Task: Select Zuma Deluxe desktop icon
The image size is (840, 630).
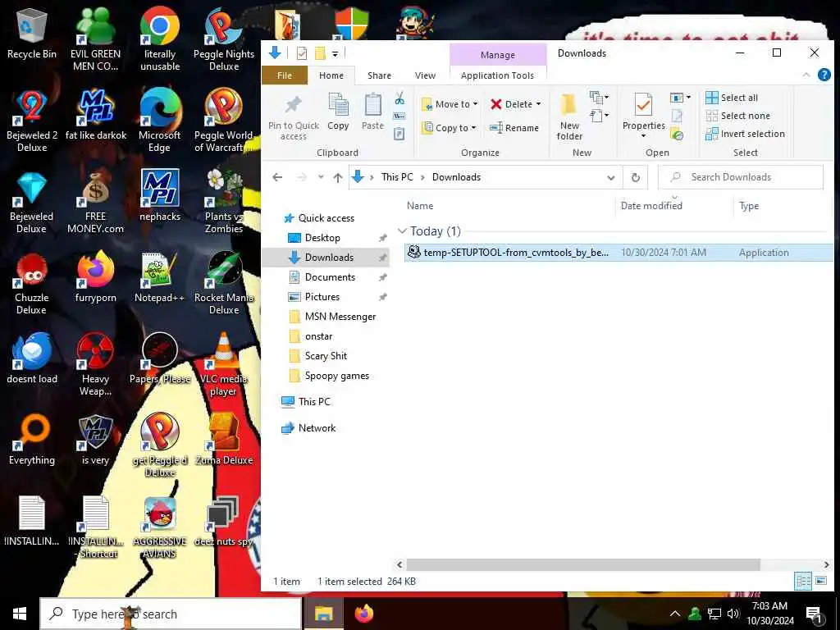Action: tap(224, 440)
